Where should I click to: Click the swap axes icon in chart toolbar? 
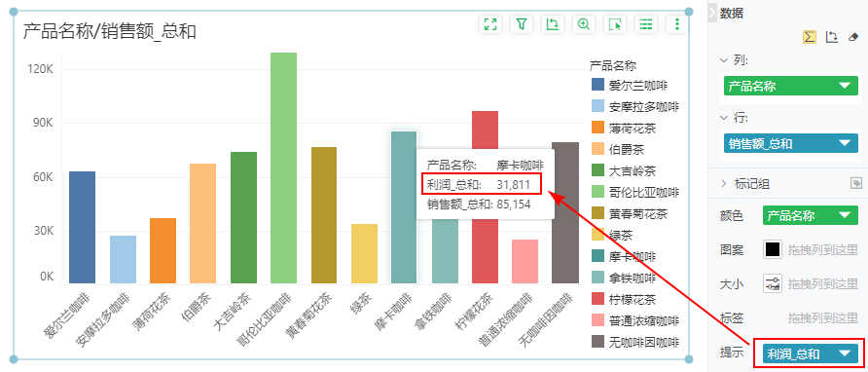552,23
